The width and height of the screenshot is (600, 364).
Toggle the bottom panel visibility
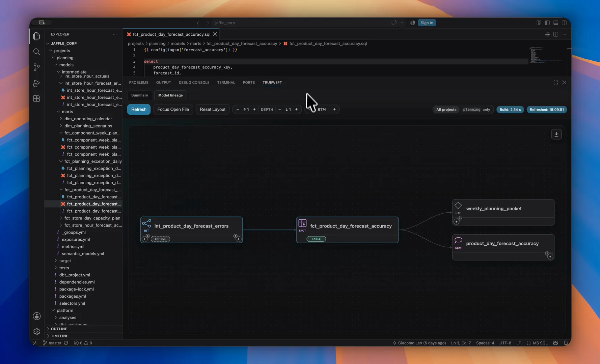556,23
